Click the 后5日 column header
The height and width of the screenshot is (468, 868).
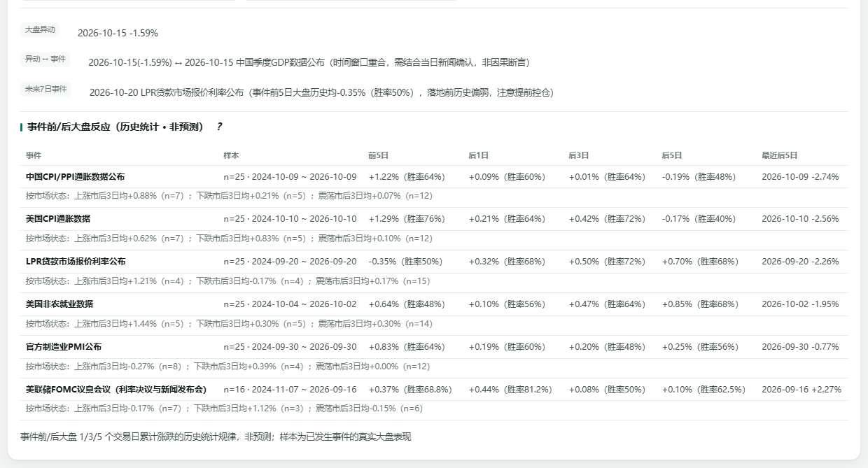(x=672, y=155)
